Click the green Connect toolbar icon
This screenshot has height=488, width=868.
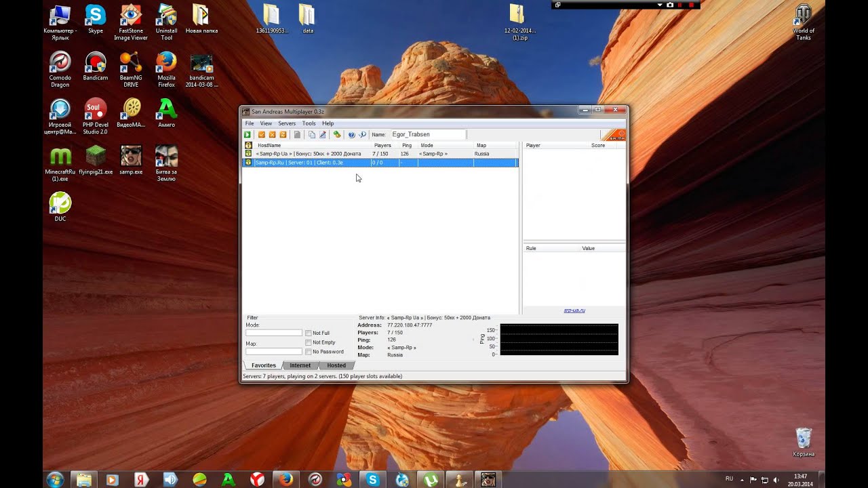pyautogui.click(x=248, y=135)
